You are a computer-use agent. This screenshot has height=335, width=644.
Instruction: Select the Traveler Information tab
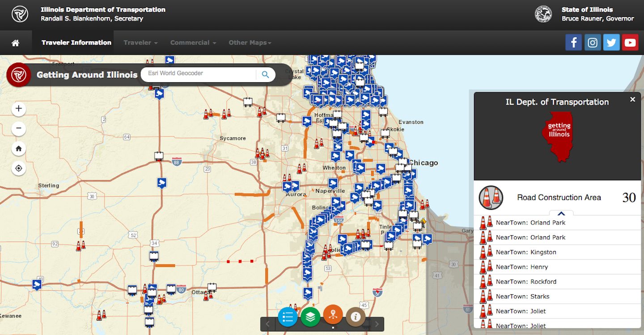click(x=76, y=42)
